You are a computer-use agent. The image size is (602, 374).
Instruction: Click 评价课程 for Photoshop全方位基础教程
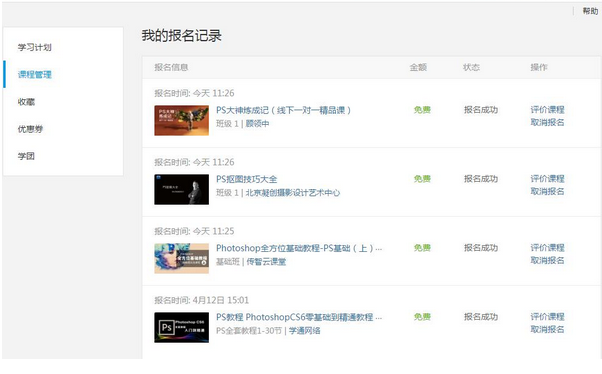click(x=547, y=248)
